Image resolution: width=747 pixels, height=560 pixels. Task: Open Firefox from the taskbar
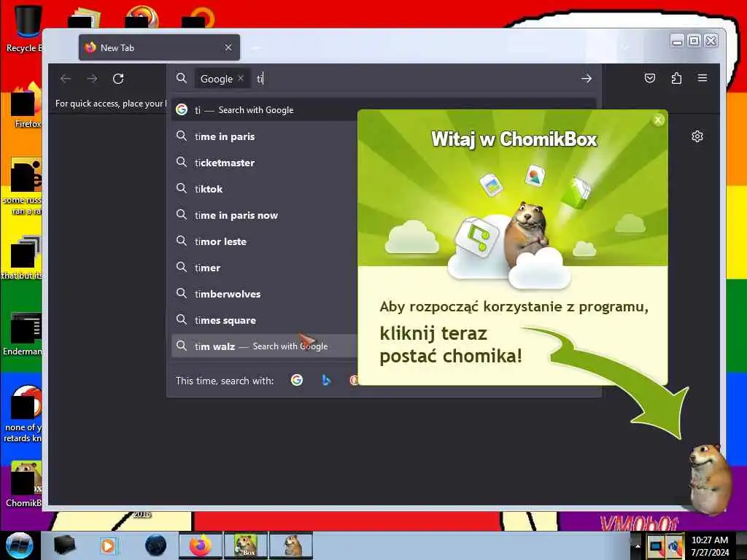click(x=201, y=545)
